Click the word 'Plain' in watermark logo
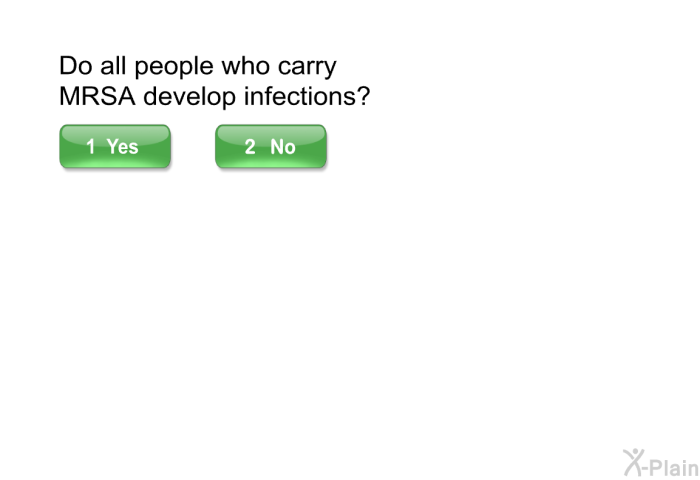The height and width of the screenshot is (480, 700). [x=675, y=468]
